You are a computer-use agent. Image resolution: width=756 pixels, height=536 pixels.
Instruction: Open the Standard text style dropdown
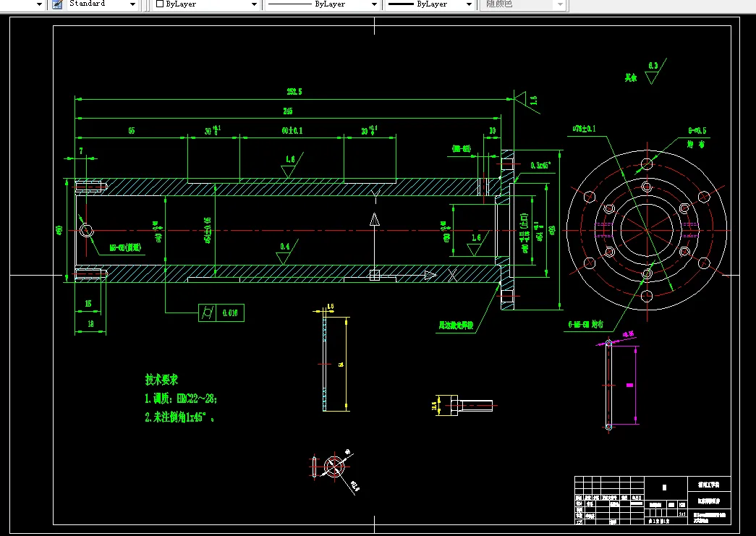coord(101,4)
